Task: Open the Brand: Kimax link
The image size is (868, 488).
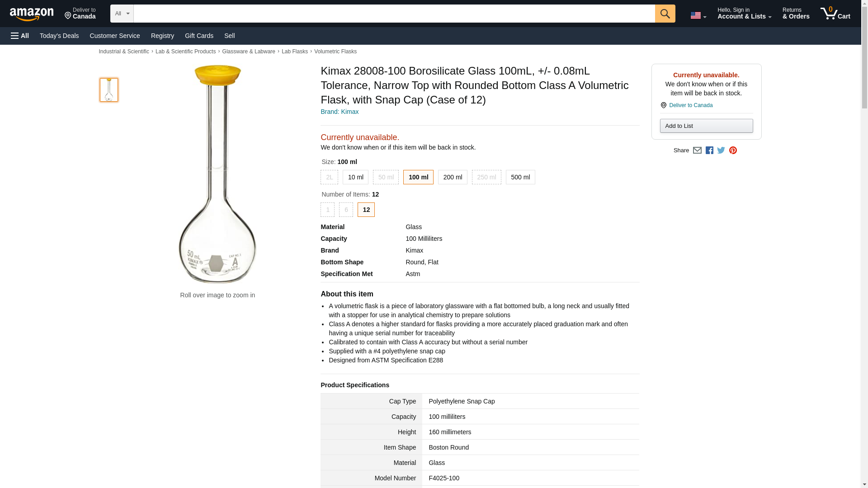Action: coord(340,112)
